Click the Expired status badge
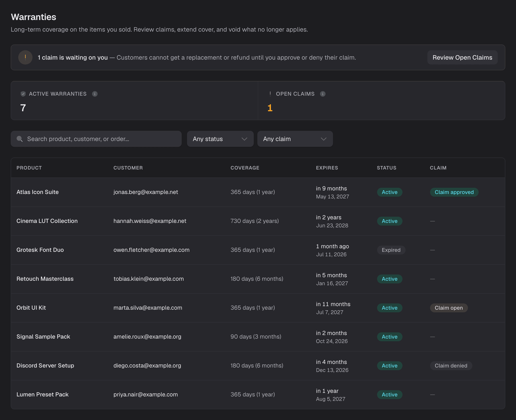 (x=391, y=250)
